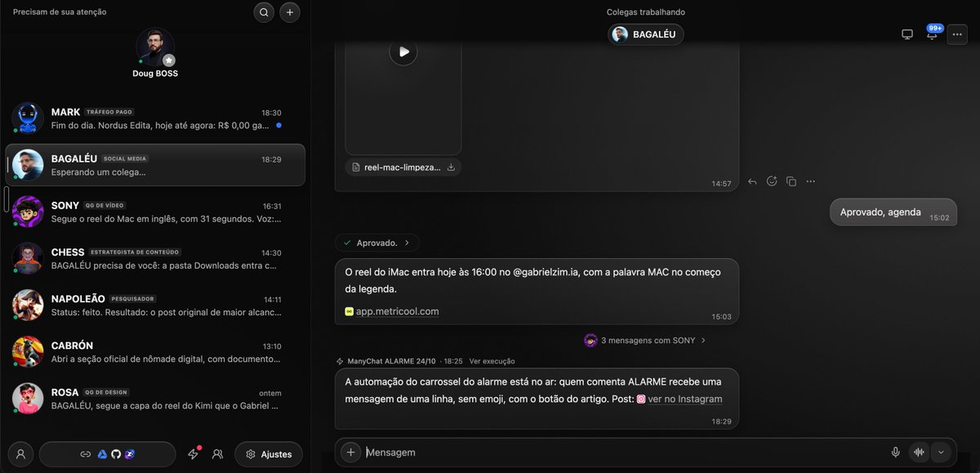980x473 pixels.
Task: Click ESTRATEGISTA DE CONTEÚDO tag on CHESS
Action: 135,252
